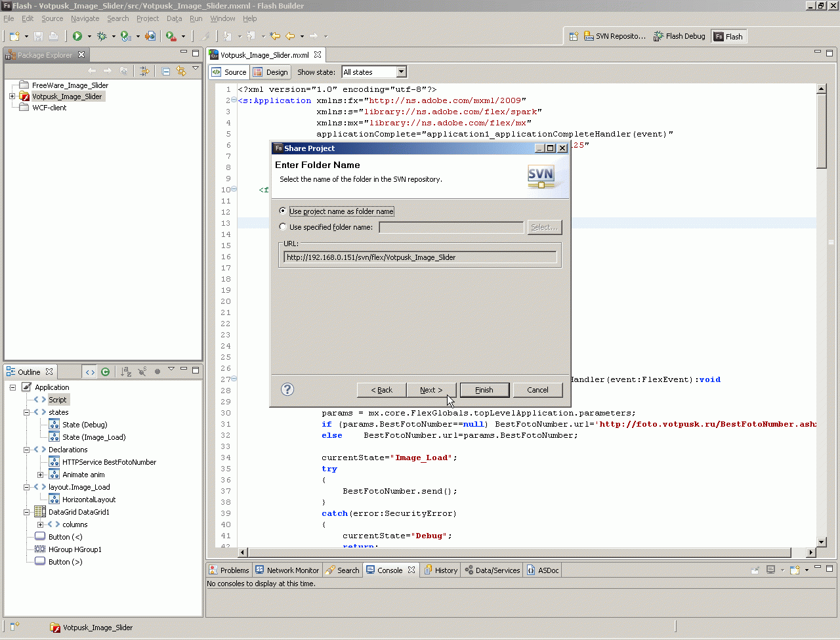Switch to Flash Debug perspective
The height and width of the screenshot is (640, 840).
coord(679,36)
